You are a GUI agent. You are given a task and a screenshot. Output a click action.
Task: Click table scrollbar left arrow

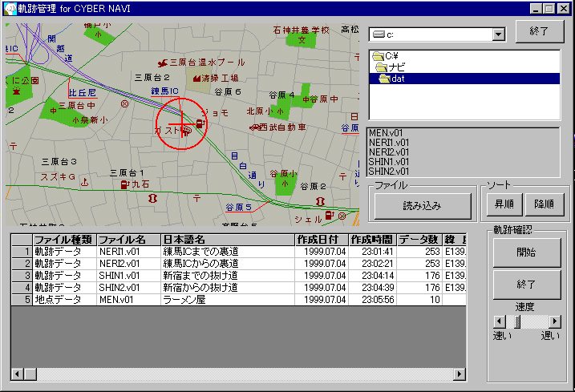click(x=17, y=374)
